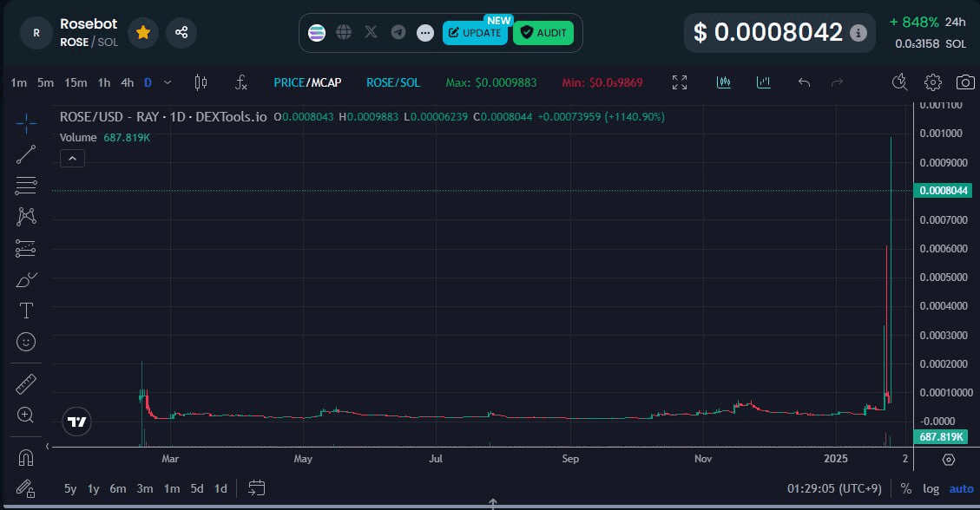Open chart settings gear icon

tap(932, 82)
